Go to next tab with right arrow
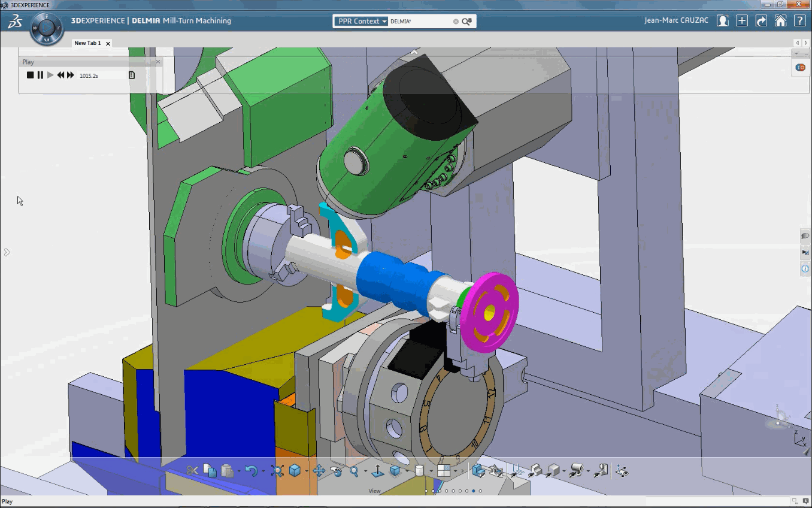The height and width of the screenshot is (508, 812). coord(806,43)
